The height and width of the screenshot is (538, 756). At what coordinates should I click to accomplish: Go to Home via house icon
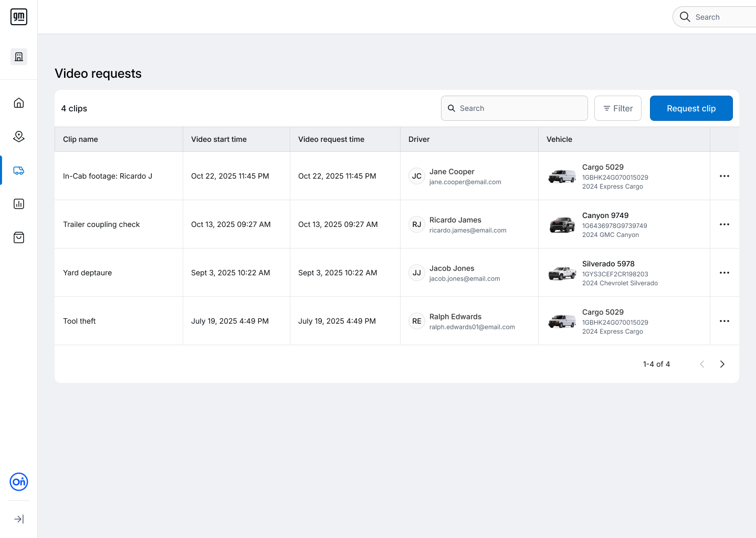[19, 103]
